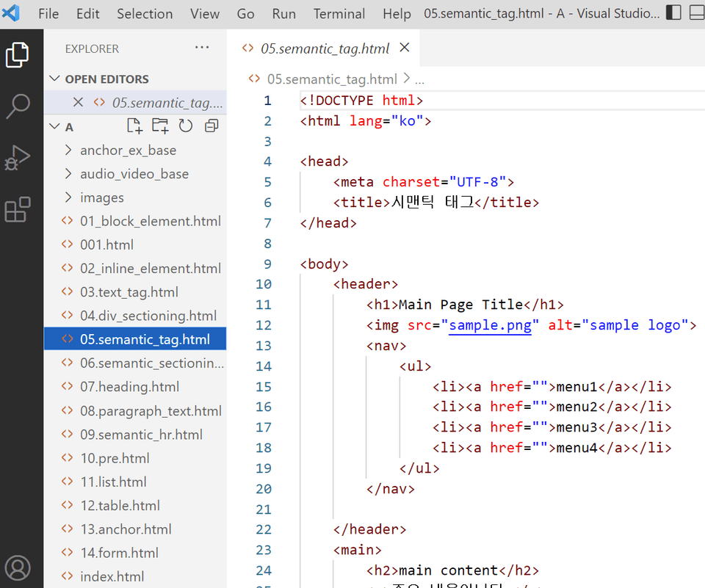Click the Accounts icon in activity bar
This screenshot has height=588, width=705.
pos(18,567)
